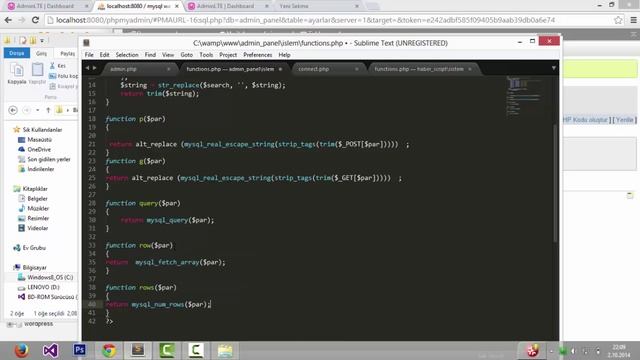Select Videolar library
Image resolution: width=640 pixels, height=360 pixels.
(33, 228)
